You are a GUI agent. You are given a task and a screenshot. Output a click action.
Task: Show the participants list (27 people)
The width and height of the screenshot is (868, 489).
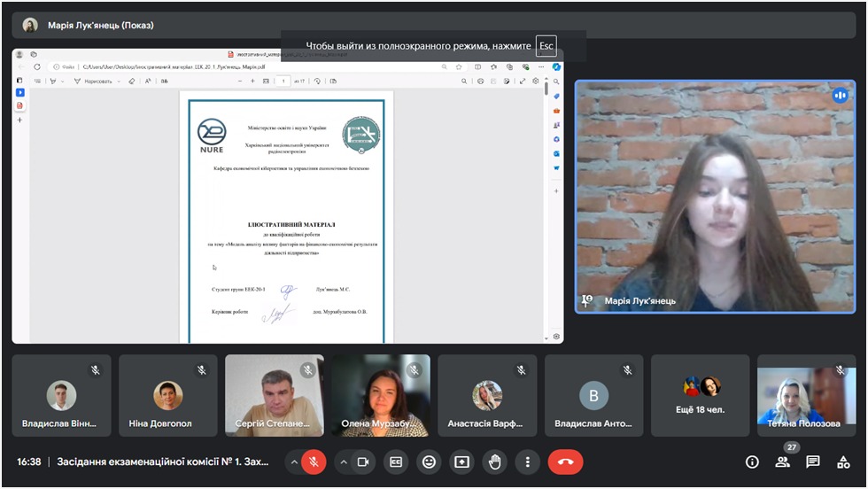pos(783,462)
